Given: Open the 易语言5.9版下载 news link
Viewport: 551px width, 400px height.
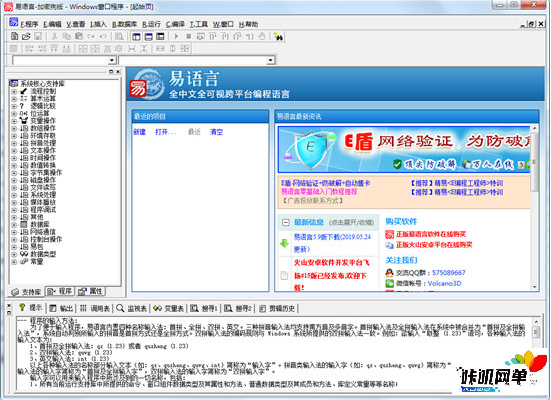Looking at the screenshot, I should (332, 243).
